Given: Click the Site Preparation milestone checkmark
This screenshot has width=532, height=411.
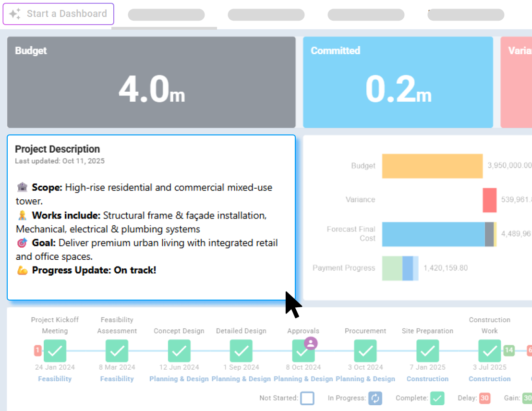Looking at the screenshot, I should click(427, 351).
